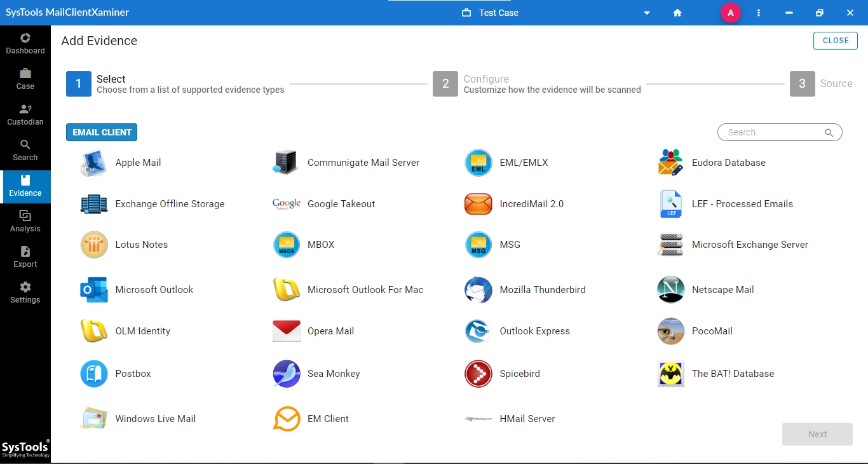Select the Apple Mail icon
This screenshot has width=868, height=464.
(94, 163)
